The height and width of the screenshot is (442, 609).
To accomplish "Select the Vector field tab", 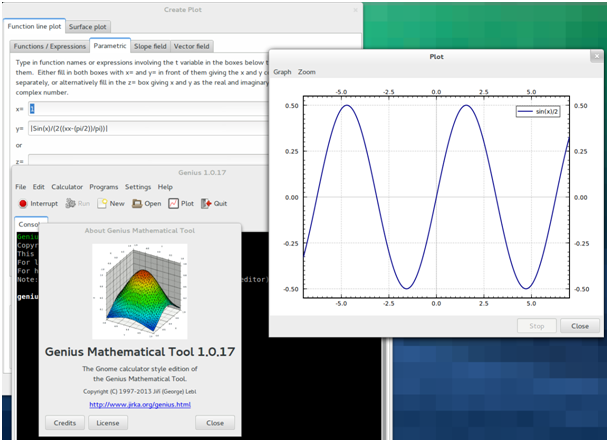I will (x=191, y=46).
